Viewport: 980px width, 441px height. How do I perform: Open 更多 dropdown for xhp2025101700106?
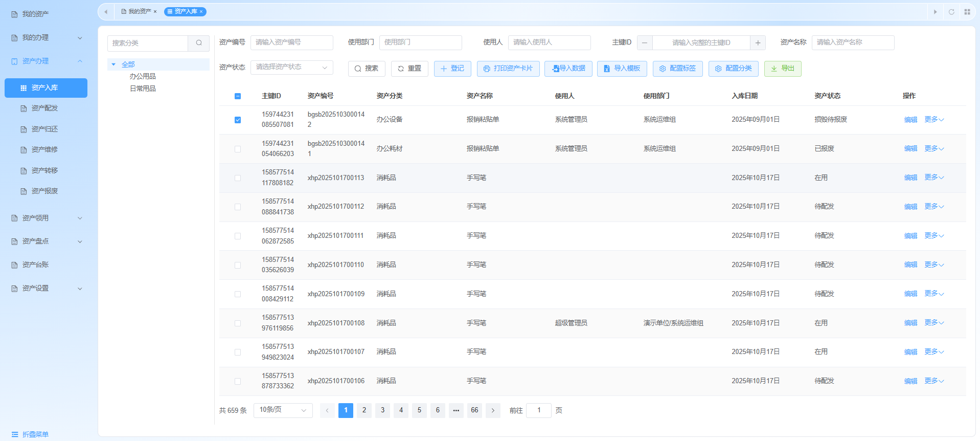click(x=934, y=381)
